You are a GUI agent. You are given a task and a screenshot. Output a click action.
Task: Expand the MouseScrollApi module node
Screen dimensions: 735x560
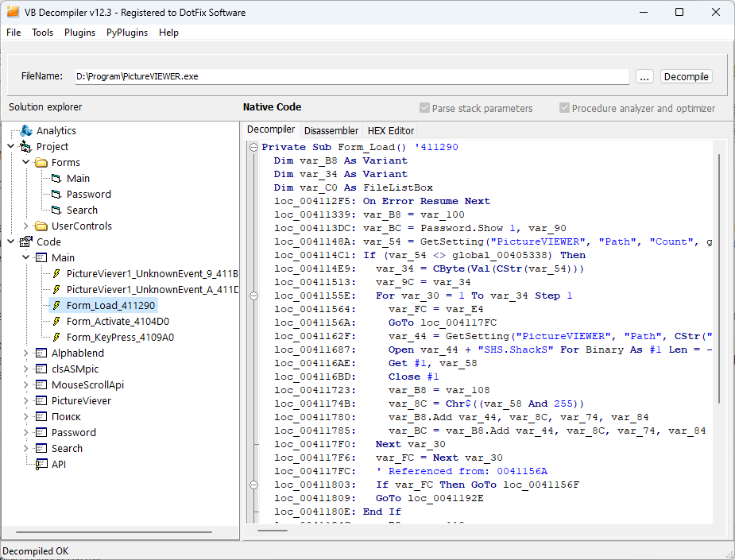click(x=25, y=384)
